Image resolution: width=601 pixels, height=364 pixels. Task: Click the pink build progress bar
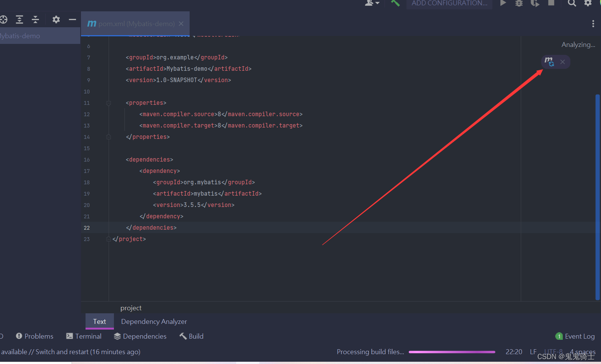pyautogui.click(x=452, y=352)
